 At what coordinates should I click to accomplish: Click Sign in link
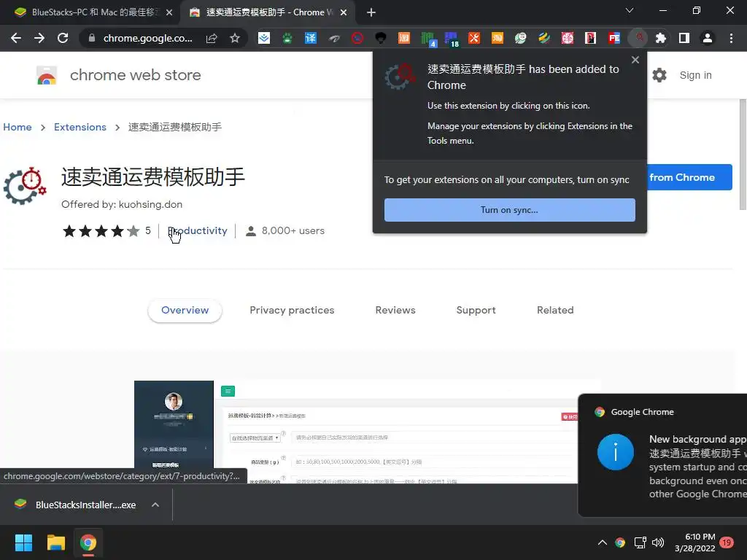[695, 75]
